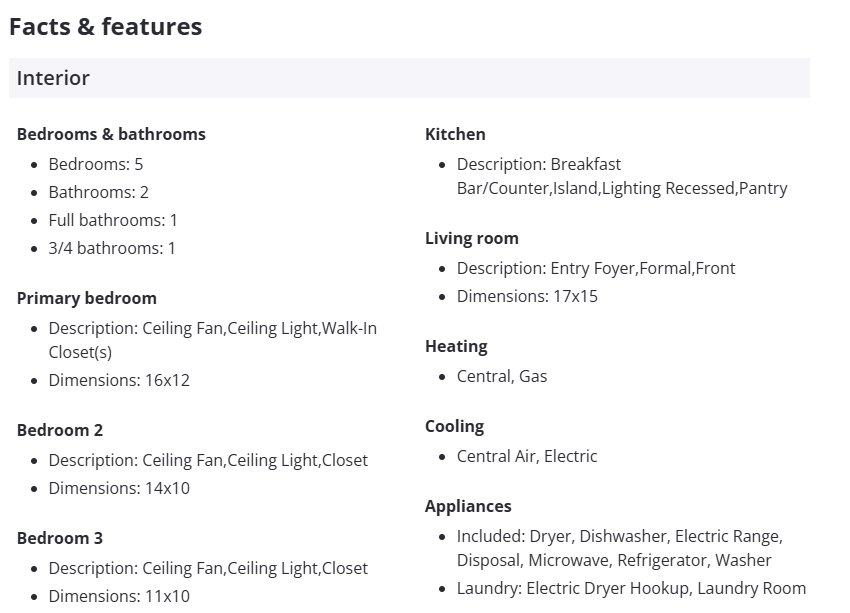Select the Full bathrooms: 1 entry
Viewport: 850px width, 613px height.
[113, 220]
